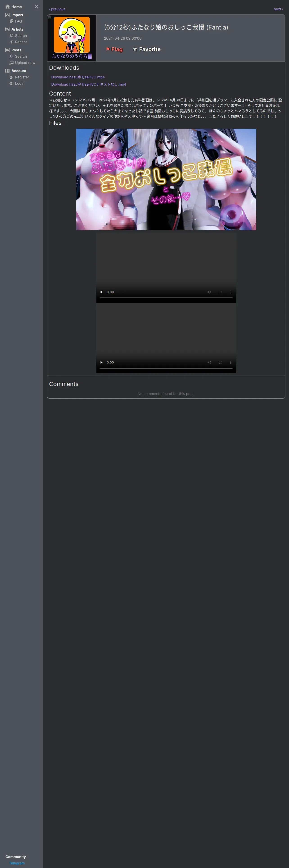Click the Home house icon
The height and width of the screenshot is (868, 289).
coord(7,7)
